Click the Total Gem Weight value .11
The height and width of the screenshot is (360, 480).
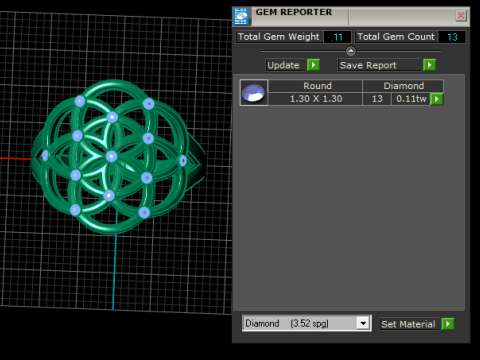pyautogui.click(x=337, y=37)
